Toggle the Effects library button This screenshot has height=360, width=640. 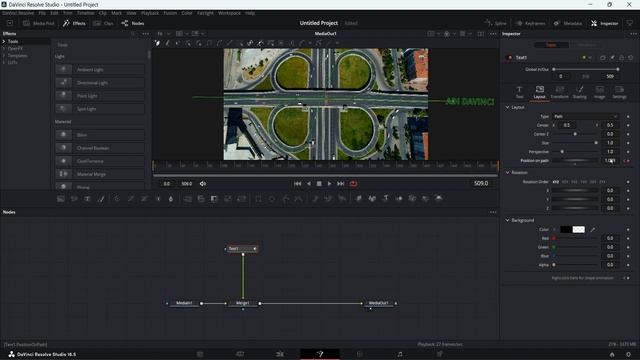coord(74,23)
